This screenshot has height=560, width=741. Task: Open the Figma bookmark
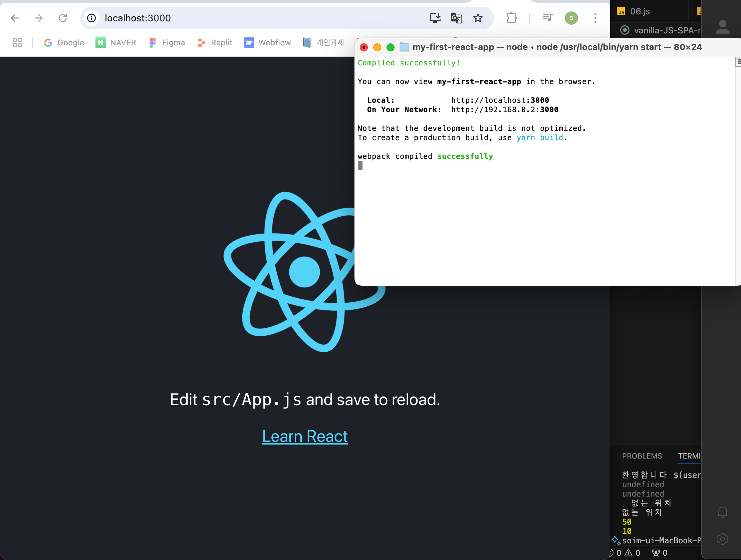[x=167, y=42]
